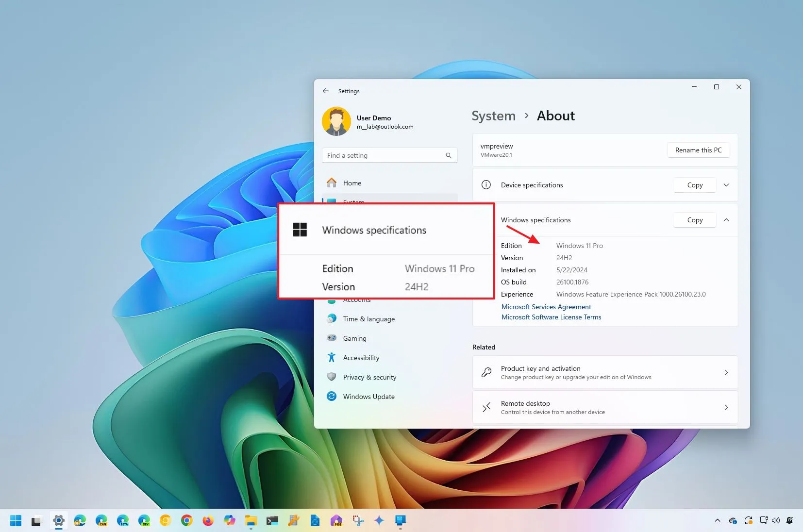Open Product key and activation
The image size is (803, 532).
pyautogui.click(x=605, y=372)
